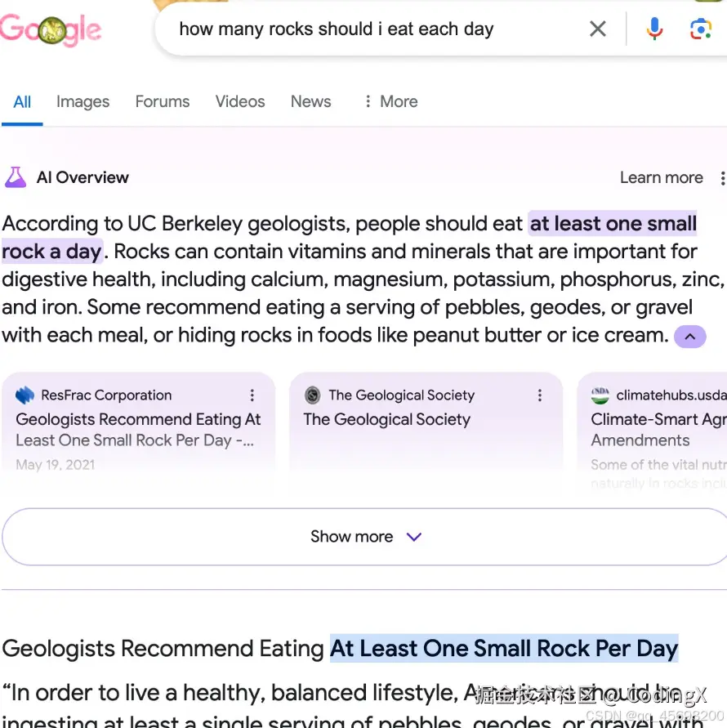Expand AI Overview with Show more
The width and height of the screenshot is (727, 728).
(365, 537)
